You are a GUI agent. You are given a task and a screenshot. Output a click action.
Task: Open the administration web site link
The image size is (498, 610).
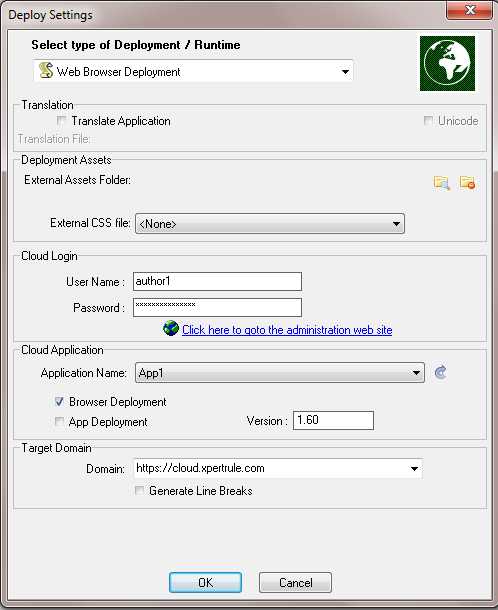(x=287, y=330)
